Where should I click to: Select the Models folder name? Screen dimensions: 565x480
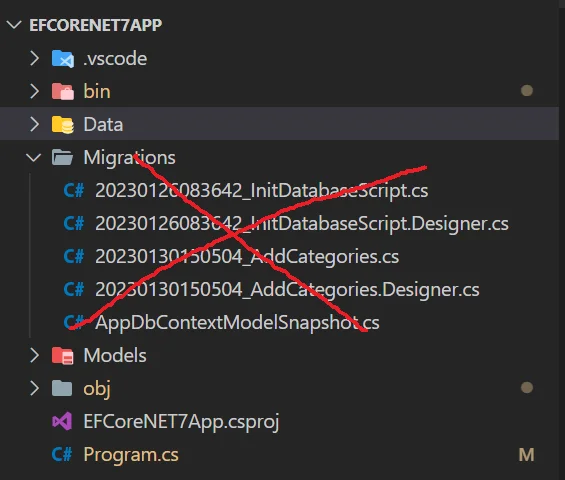click(x=115, y=356)
